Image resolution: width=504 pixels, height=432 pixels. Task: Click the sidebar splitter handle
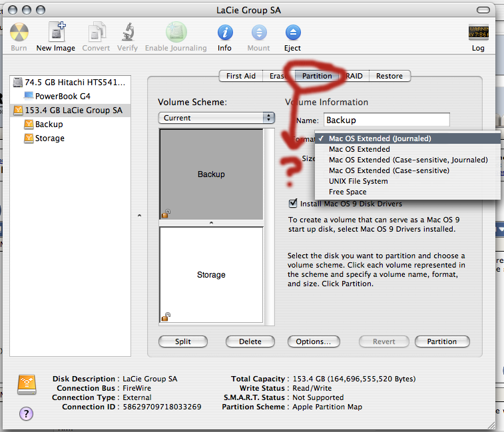(x=139, y=216)
